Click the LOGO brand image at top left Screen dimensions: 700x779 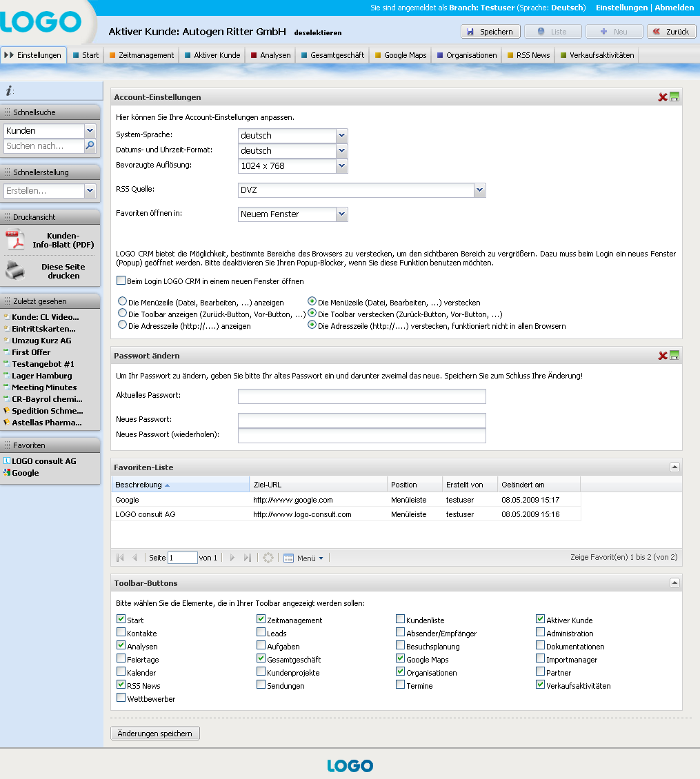pyautogui.click(x=41, y=21)
